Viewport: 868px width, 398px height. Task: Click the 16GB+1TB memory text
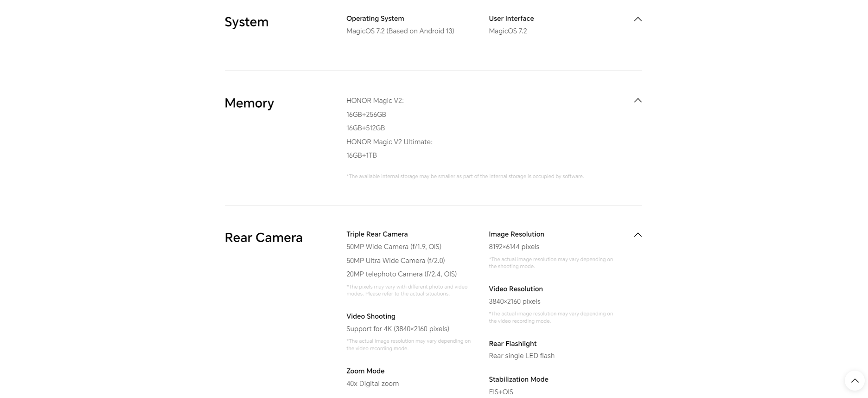point(362,155)
